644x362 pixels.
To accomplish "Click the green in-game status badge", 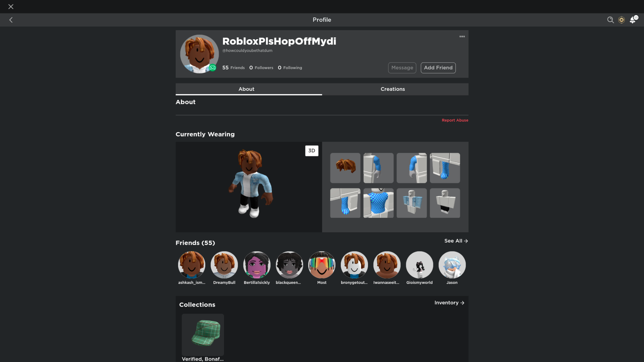I will click(213, 68).
